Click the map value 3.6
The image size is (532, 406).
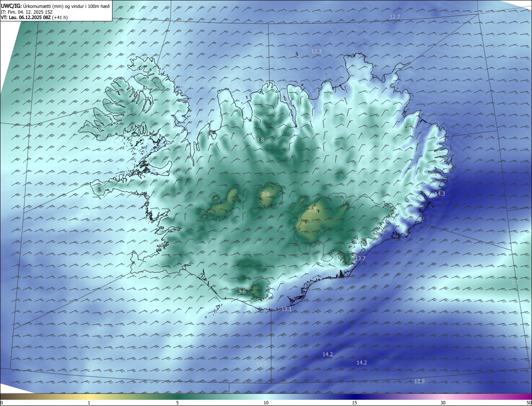pyautogui.click(x=242, y=292)
